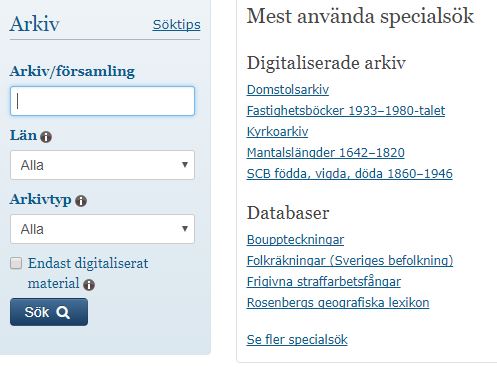This screenshot has height=374, width=497.
Task: Open the Kyrkoarkiv link
Action: 277,132
